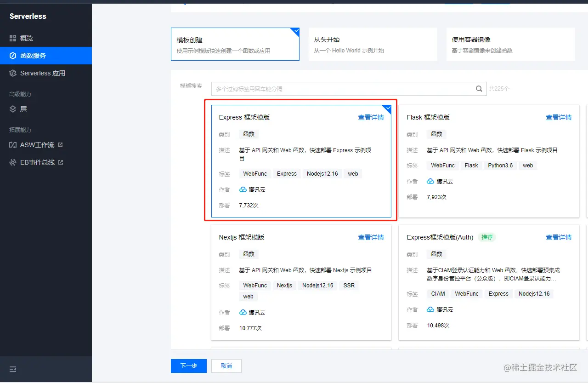Click the 共225个 result count

[499, 89]
